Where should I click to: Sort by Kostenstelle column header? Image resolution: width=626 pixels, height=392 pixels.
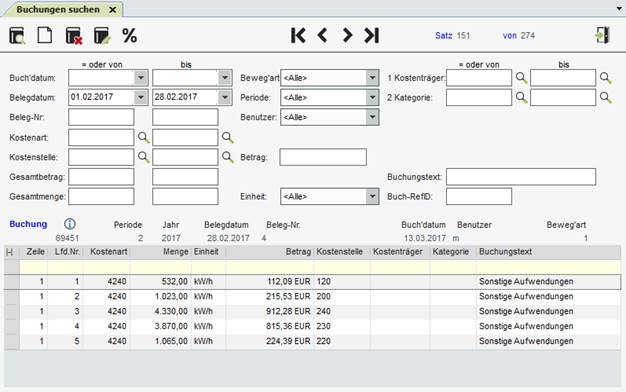[x=342, y=252]
